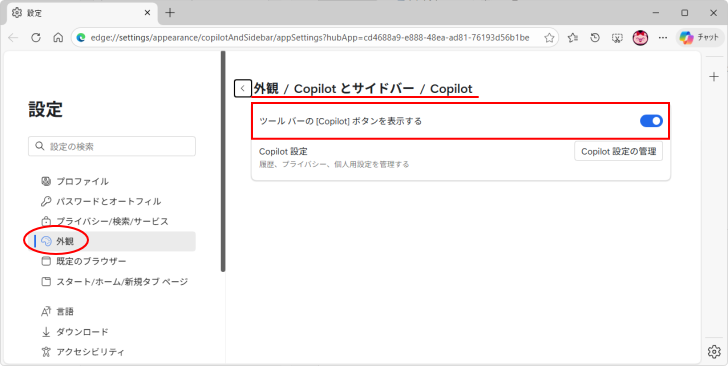The image size is (728, 366).
Task: Open the Settings and more menu
Action: [x=663, y=38]
